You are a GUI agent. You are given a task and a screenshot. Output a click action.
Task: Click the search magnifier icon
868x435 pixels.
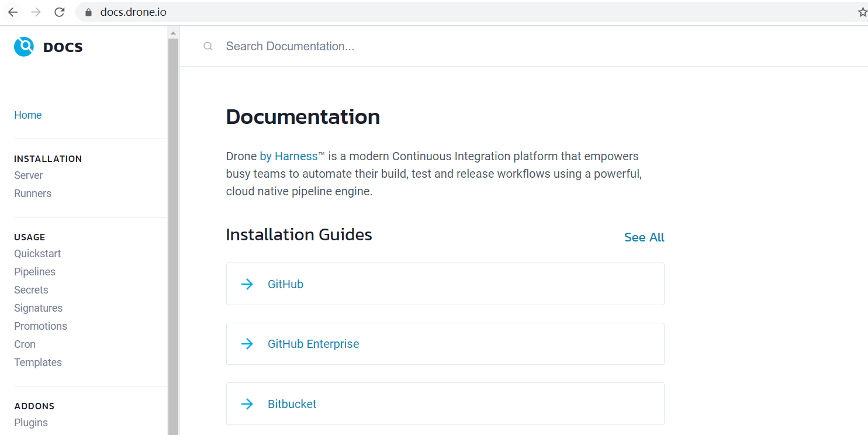tap(208, 46)
